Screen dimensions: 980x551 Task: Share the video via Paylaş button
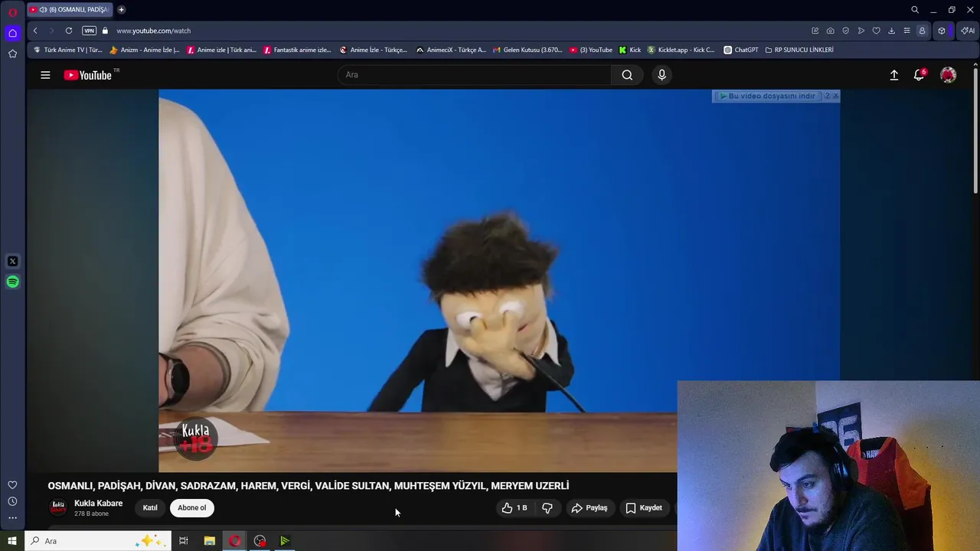click(590, 508)
